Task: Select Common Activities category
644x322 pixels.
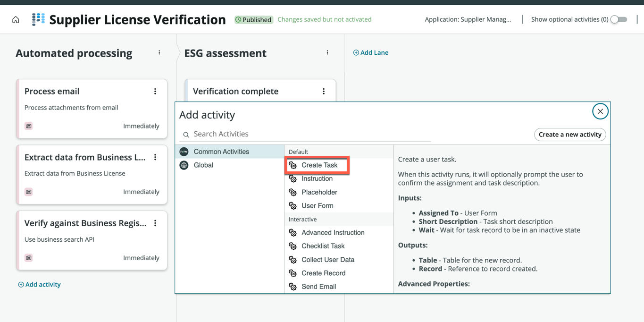Action: pyautogui.click(x=221, y=152)
